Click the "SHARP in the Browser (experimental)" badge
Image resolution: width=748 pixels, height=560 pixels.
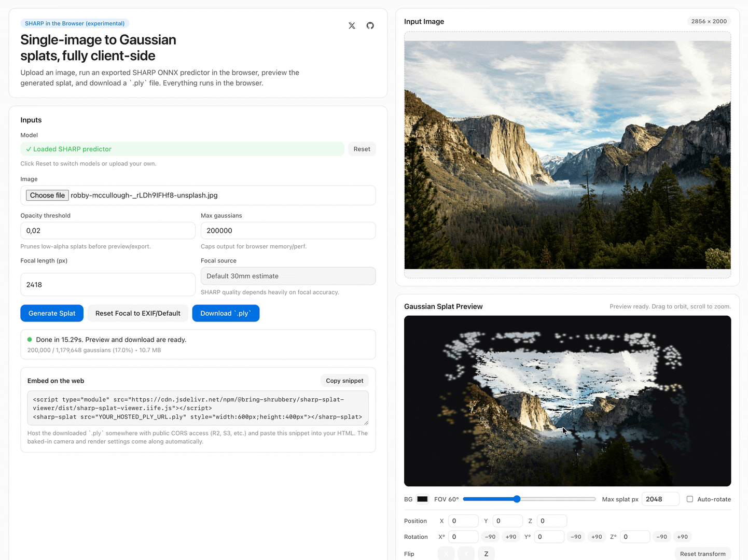pyautogui.click(x=75, y=23)
